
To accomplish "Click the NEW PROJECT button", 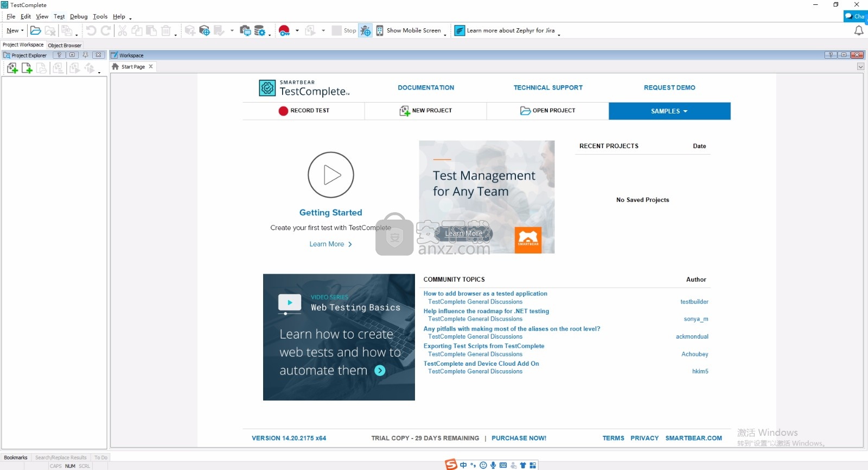I will click(x=426, y=111).
